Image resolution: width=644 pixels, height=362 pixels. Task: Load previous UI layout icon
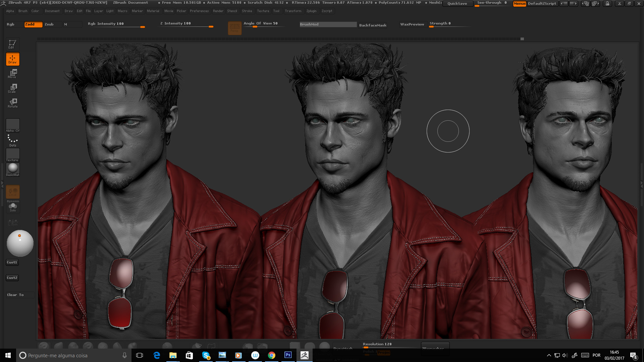coord(586,4)
